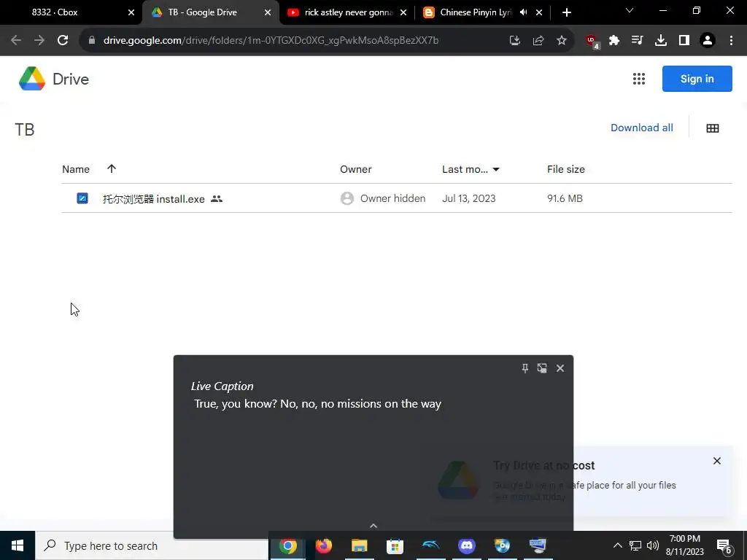The height and width of the screenshot is (560, 747).
Task: Pin the Live Caption window
Action: point(525,368)
